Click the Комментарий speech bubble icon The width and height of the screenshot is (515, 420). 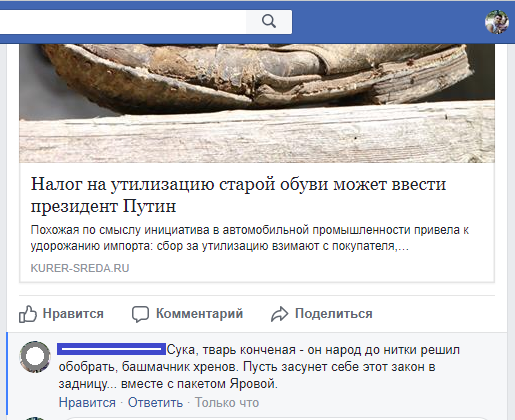click(140, 314)
